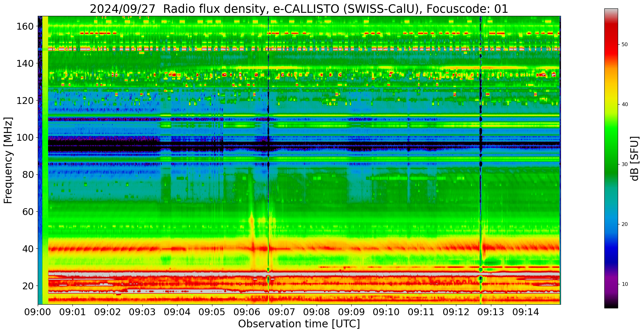
Task: Click the 09:11 time tick label
Action: pyautogui.click(x=421, y=311)
